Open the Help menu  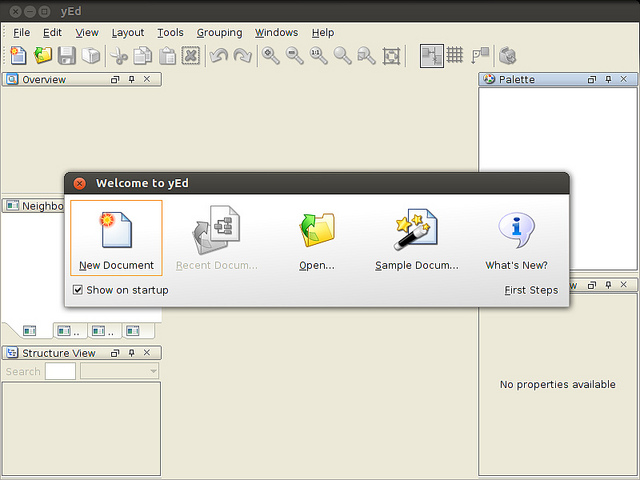(323, 33)
